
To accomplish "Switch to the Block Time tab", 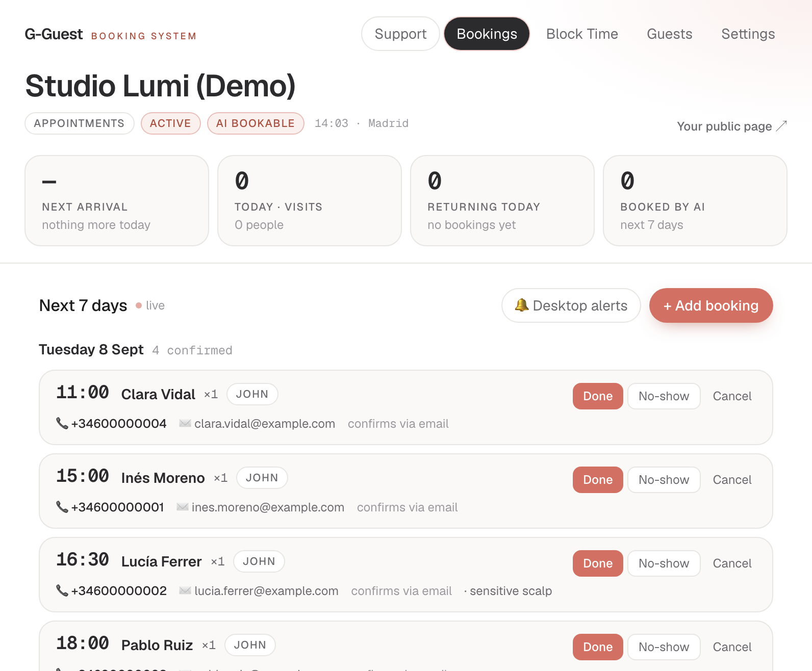I will click(x=582, y=34).
